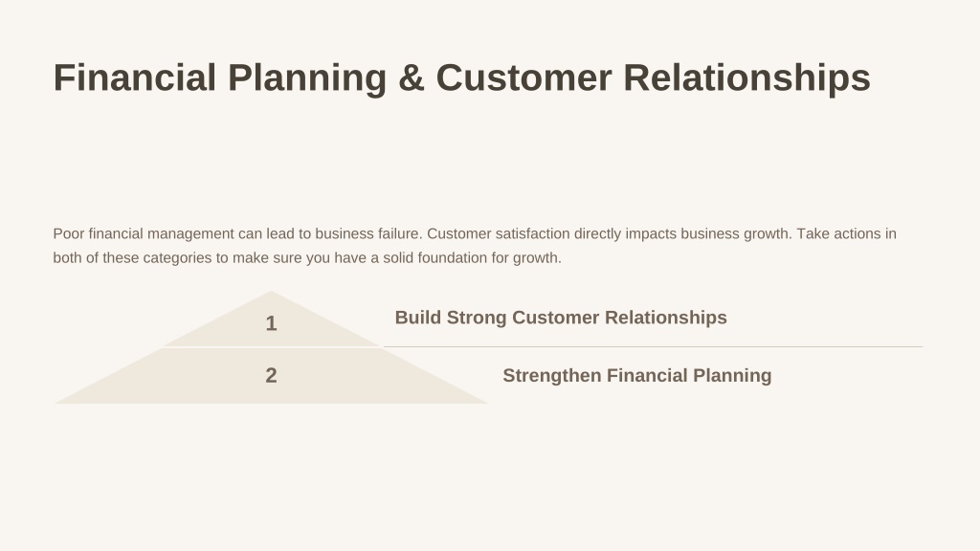Click the ampersand in the slide title
The height and width of the screenshot is (551, 980).
coord(412,77)
